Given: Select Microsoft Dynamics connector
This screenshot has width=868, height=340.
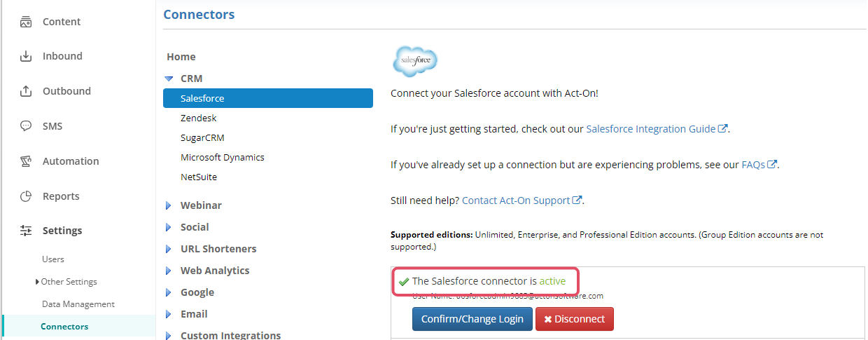Looking at the screenshot, I should coord(223,157).
